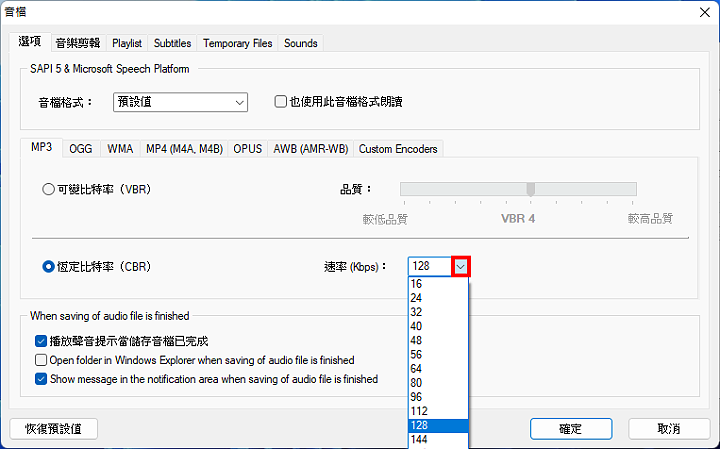The image size is (720, 449).
Task: Cancel with the 取消 button
Action: pos(669,429)
